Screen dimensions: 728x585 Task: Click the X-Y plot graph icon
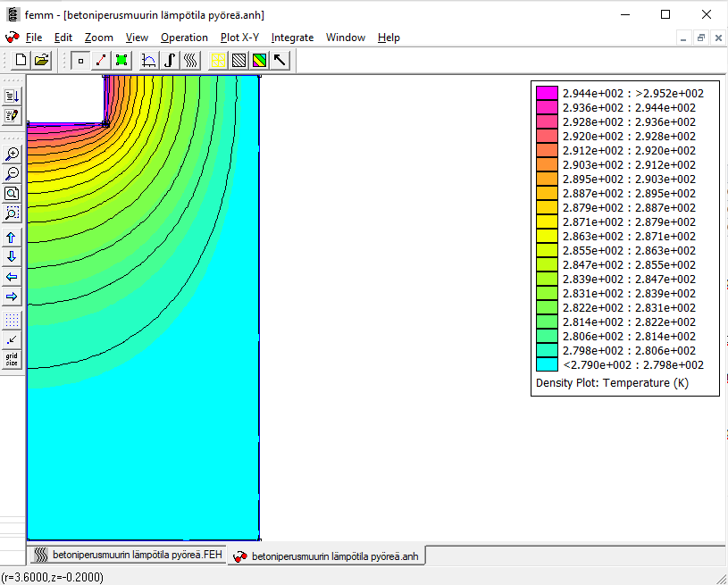[149, 61]
